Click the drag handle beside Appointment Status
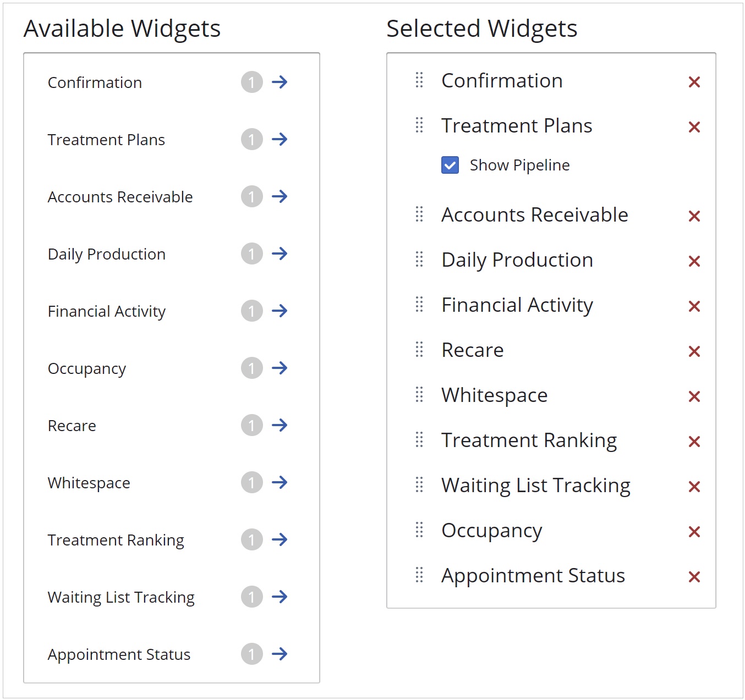745x700 pixels. pos(419,575)
